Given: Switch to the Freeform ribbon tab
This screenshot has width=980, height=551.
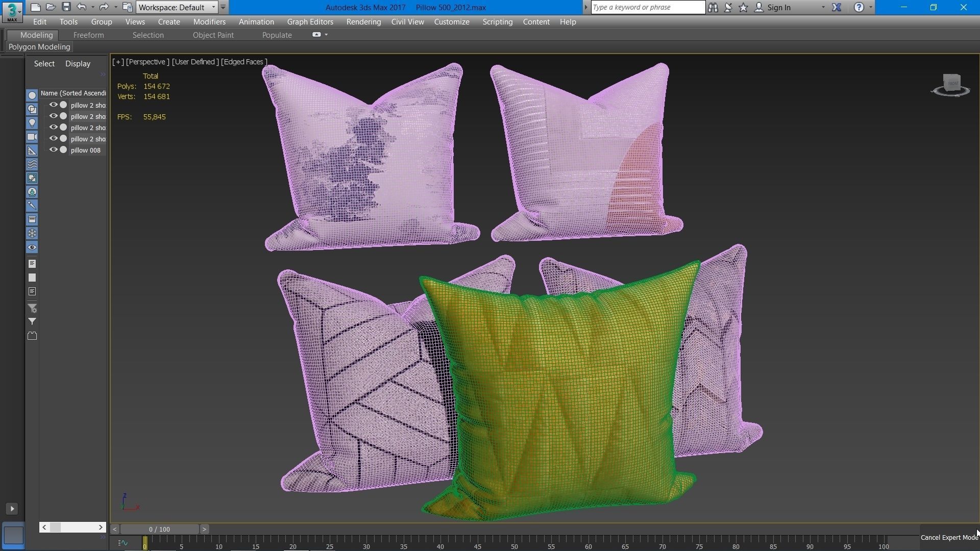Looking at the screenshot, I should 88,35.
